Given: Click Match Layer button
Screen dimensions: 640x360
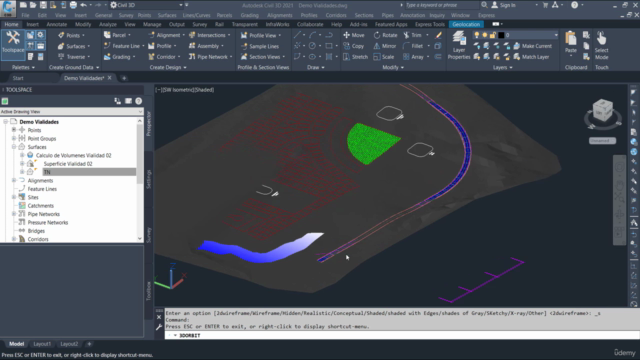Looking at the screenshot, I should click(531, 57).
